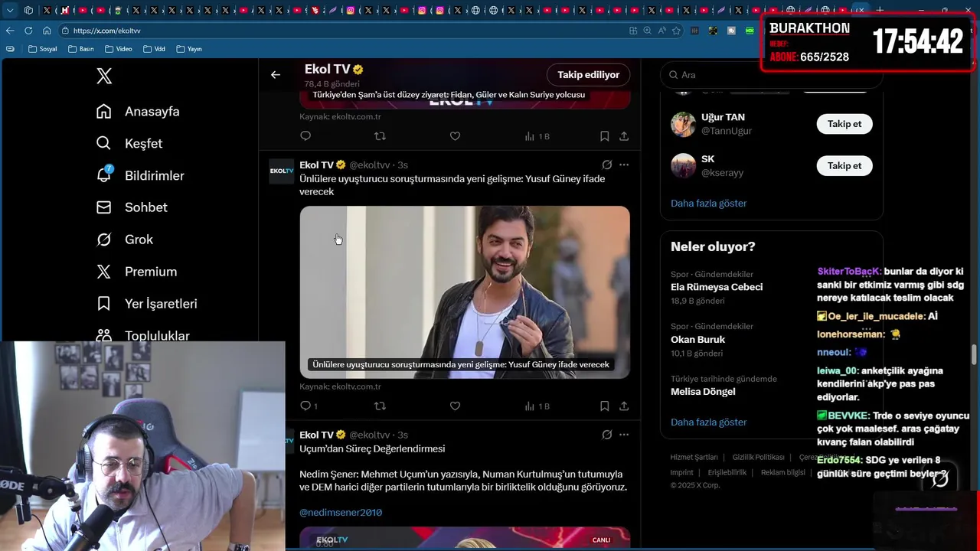
Task: Open the Melisa Döngel trend
Action: tap(703, 391)
